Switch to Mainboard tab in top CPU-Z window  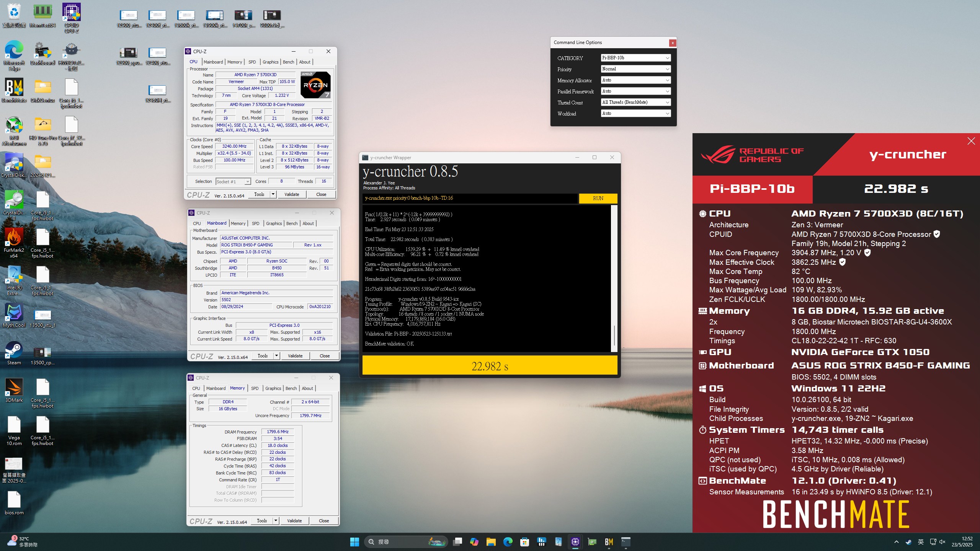tap(213, 62)
